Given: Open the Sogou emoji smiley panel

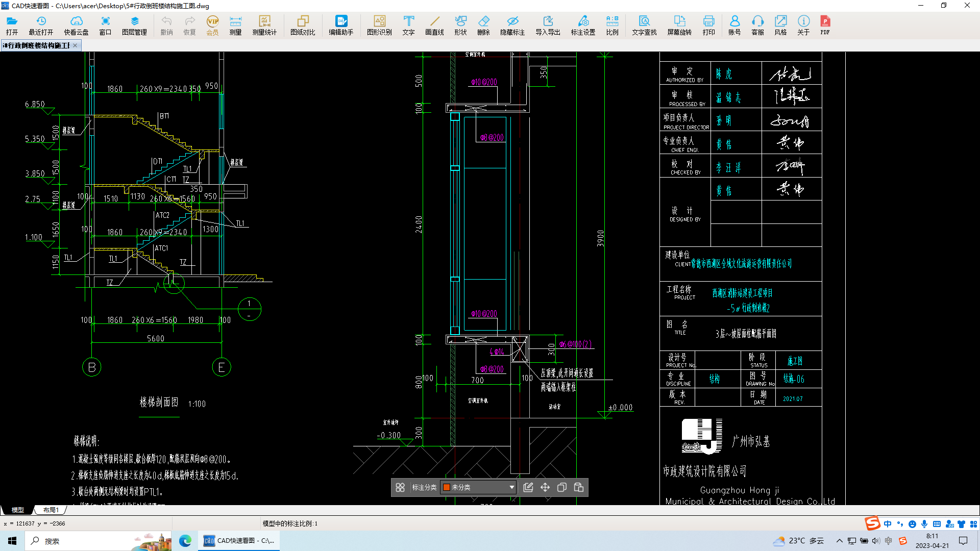Looking at the screenshot, I should pos(912,524).
